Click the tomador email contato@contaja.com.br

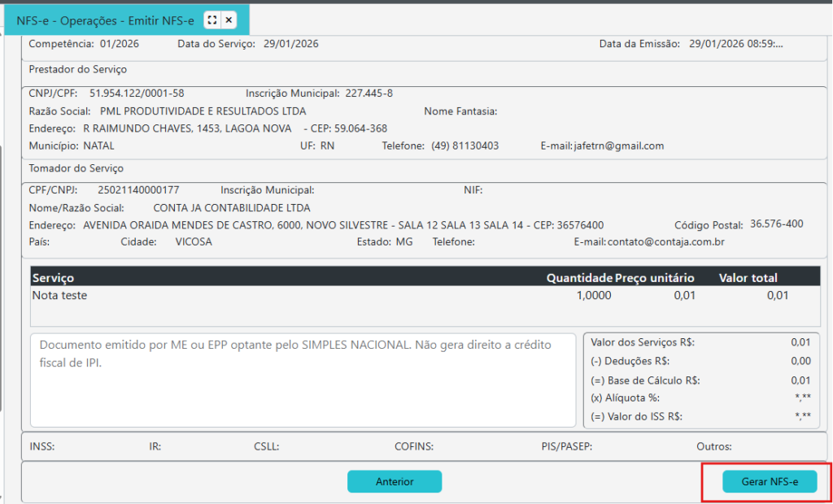pyautogui.click(x=665, y=242)
